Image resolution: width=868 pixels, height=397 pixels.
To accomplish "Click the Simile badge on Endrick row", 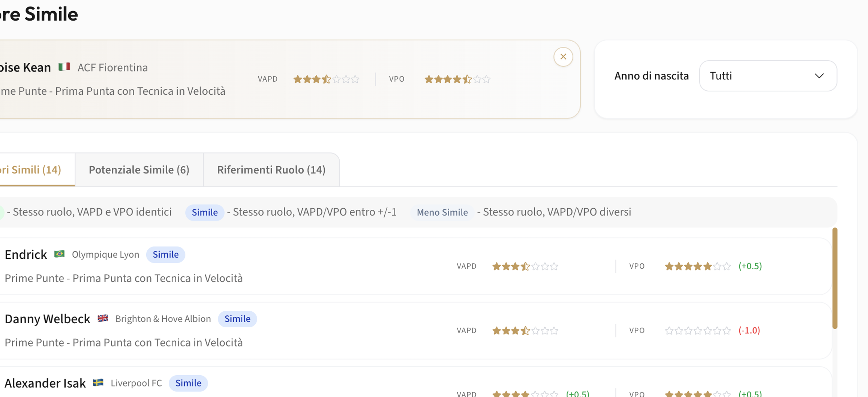I will 165,255.
